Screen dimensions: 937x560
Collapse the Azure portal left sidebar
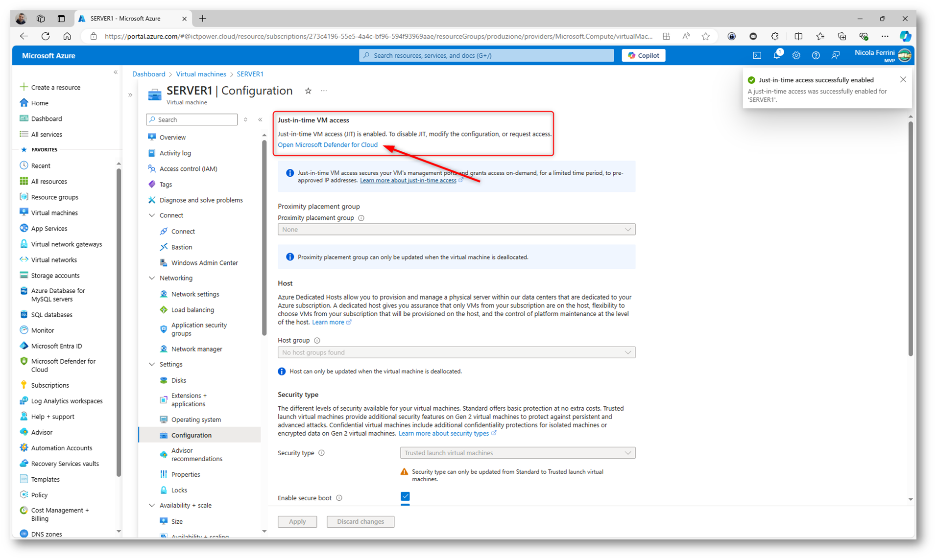click(116, 72)
